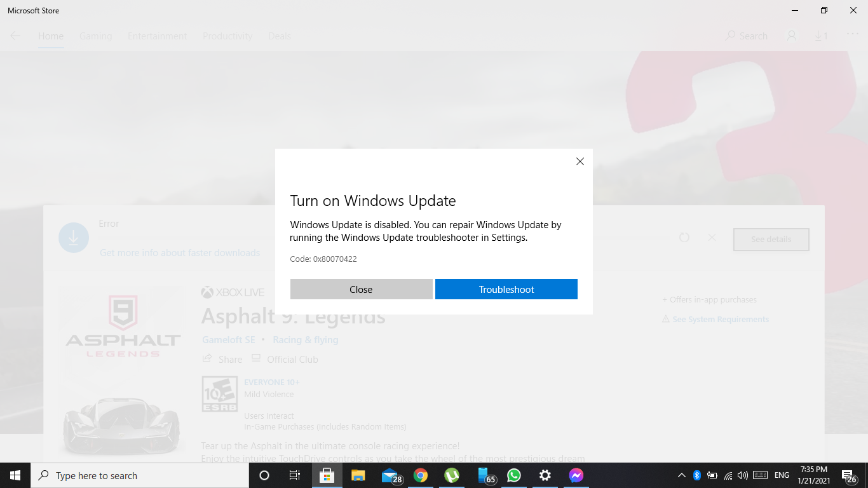Screen dimensions: 868x488
Task: Click the 'Offers in-app purchases' text
Action: pos(709,300)
